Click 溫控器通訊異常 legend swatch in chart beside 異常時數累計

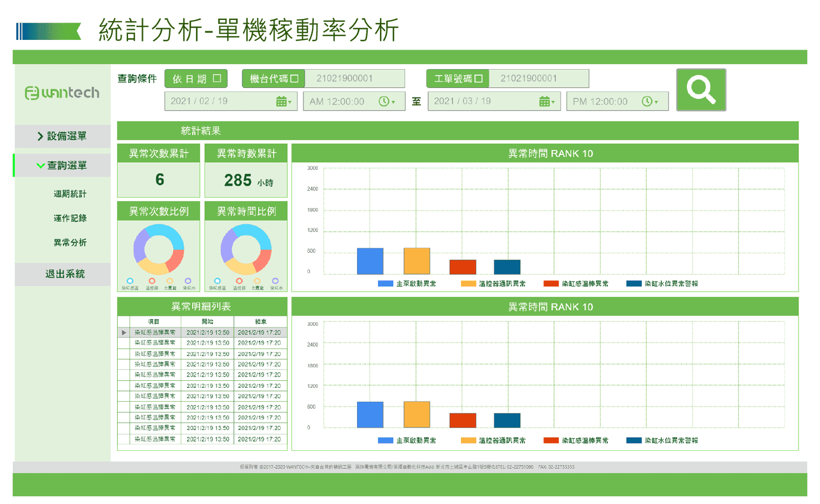468,283
